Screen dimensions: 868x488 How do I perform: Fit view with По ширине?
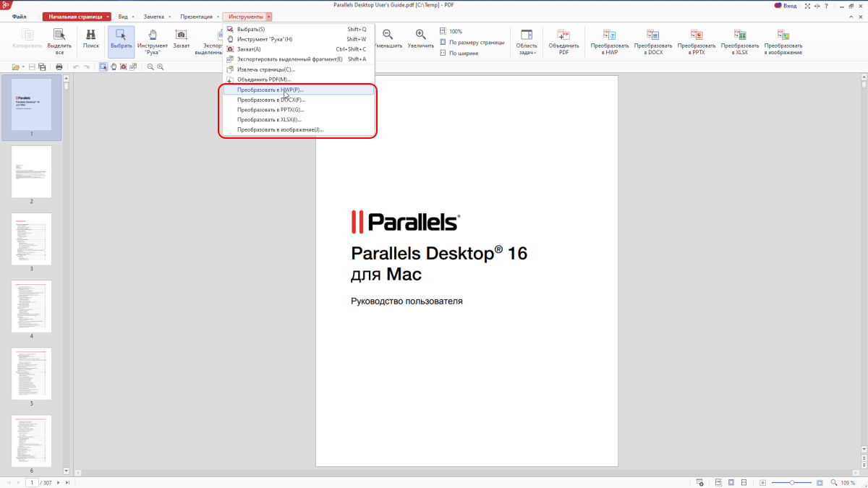click(459, 53)
